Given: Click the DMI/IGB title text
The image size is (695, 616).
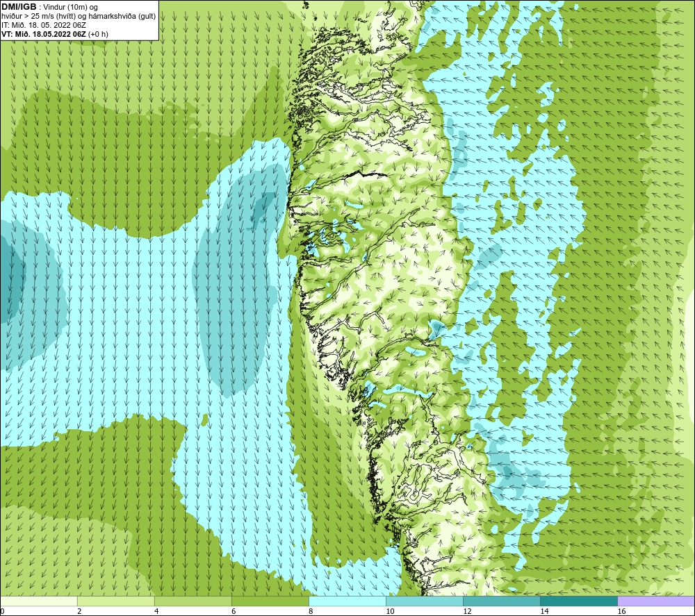Looking at the screenshot, I should pos(19,7).
